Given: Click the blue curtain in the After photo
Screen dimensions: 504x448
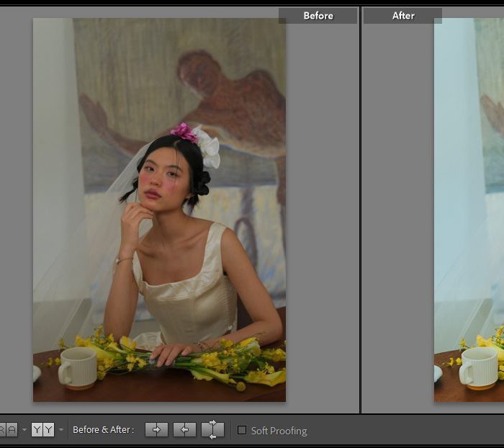Looking at the screenshot, I should click(454, 144).
